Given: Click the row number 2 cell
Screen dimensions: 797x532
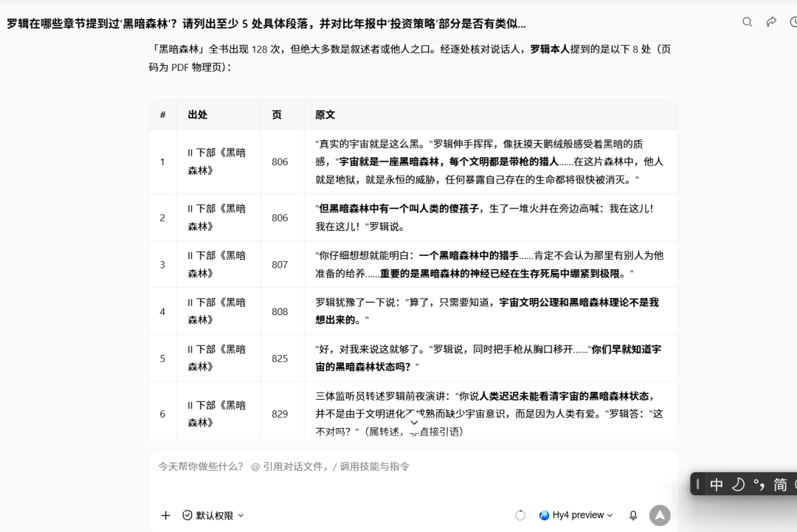Looking at the screenshot, I should point(162,218).
